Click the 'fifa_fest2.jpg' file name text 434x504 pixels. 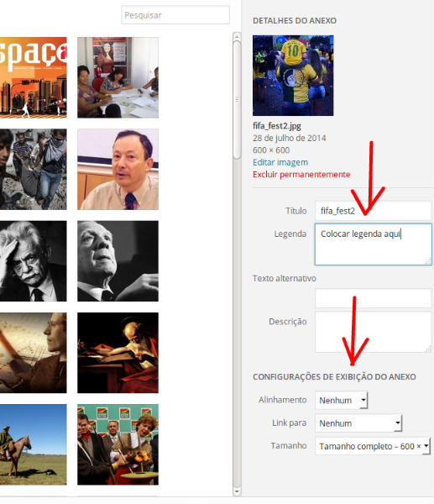[277, 126]
